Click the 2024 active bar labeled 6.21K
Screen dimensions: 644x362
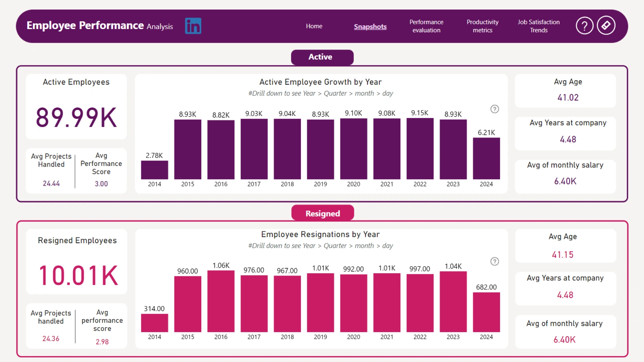pyautogui.click(x=486, y=159)
